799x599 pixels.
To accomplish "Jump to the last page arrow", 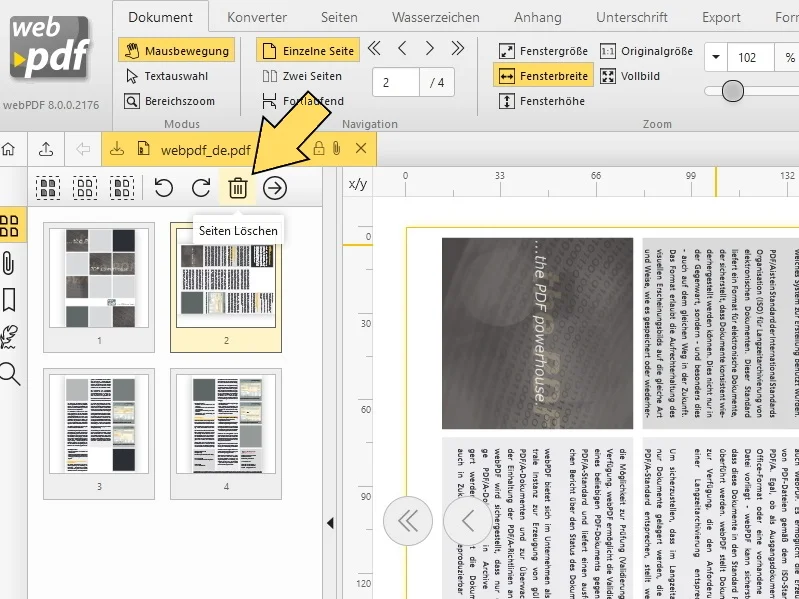I will (x=458, y=49).
